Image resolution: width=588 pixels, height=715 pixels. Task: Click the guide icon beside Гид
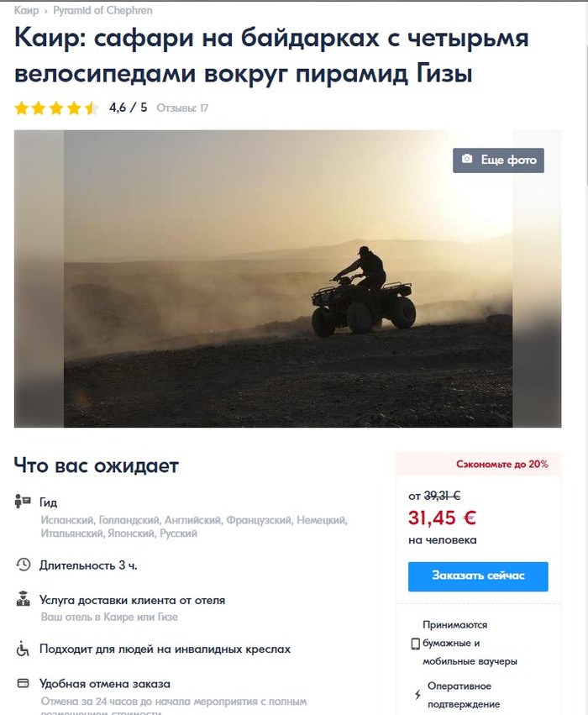[x=23, y=501]
